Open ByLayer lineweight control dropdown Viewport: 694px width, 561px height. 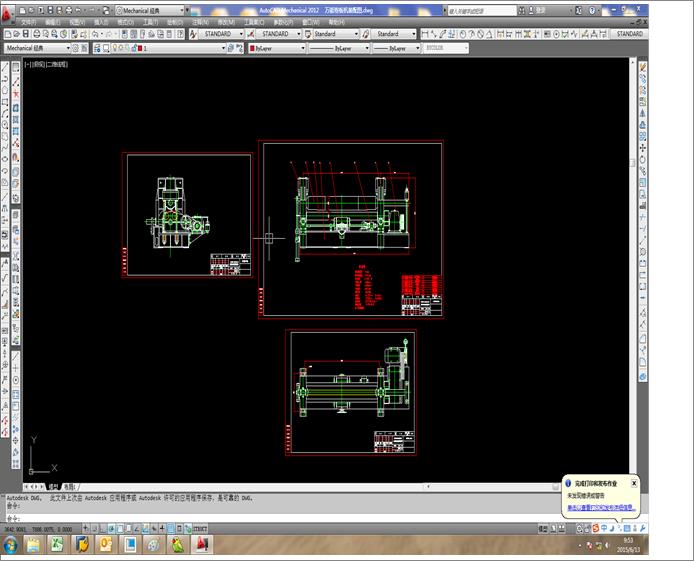(x=417, y=48)
